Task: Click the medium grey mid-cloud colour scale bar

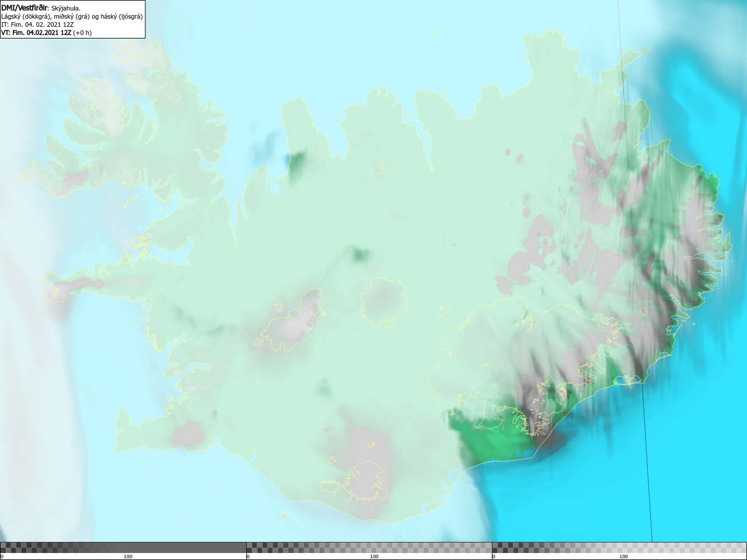Action: [369, 547]
